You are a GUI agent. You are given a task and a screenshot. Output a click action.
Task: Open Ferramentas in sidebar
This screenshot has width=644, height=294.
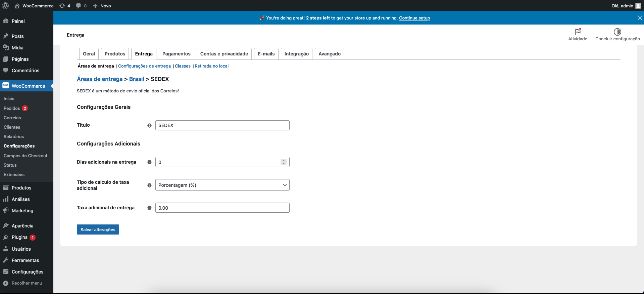coord(27,260)
